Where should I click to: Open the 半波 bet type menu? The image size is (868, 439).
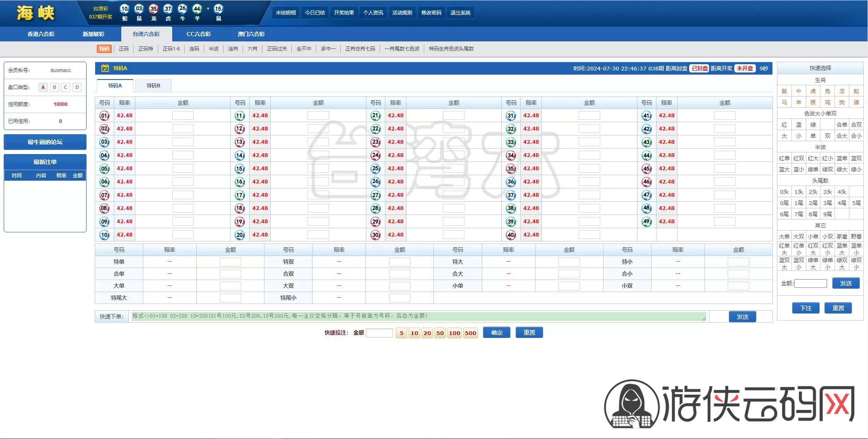point(214,49)
